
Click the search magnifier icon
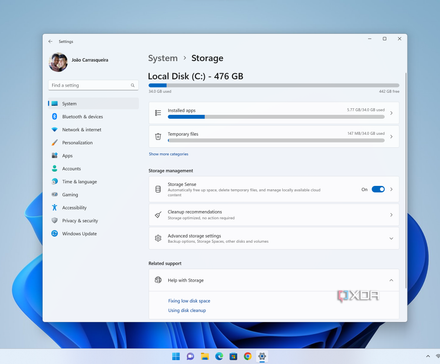pyautogui.click(x=133, y=85)
